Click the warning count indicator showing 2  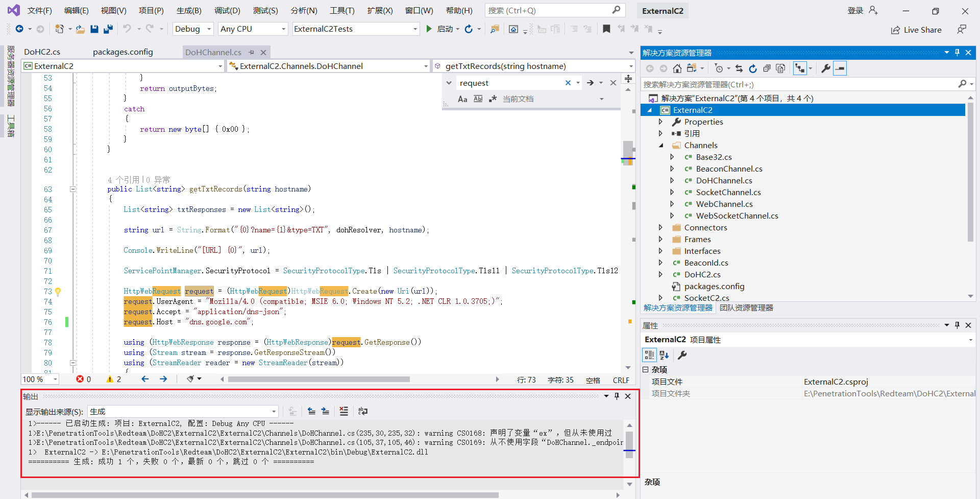point(113,379)
